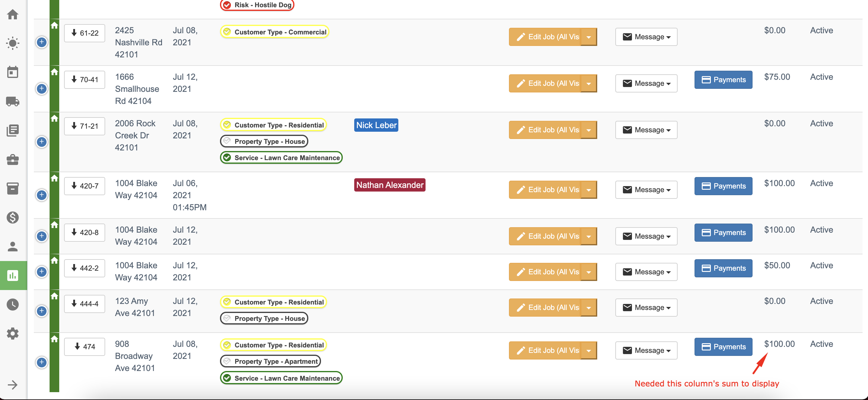Click the briefcase jobs sidebar icon
Viewport: 868px width, 400px height.
(x=13, y=159)
